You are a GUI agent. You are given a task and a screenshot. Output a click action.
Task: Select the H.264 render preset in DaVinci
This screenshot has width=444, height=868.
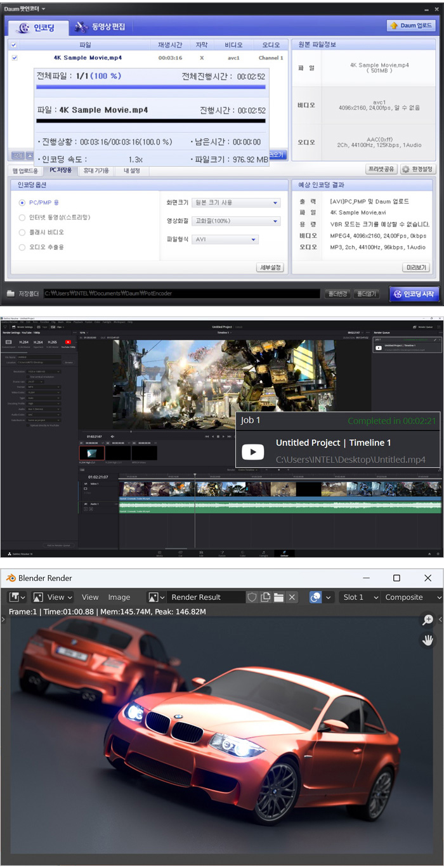[24, 343]
